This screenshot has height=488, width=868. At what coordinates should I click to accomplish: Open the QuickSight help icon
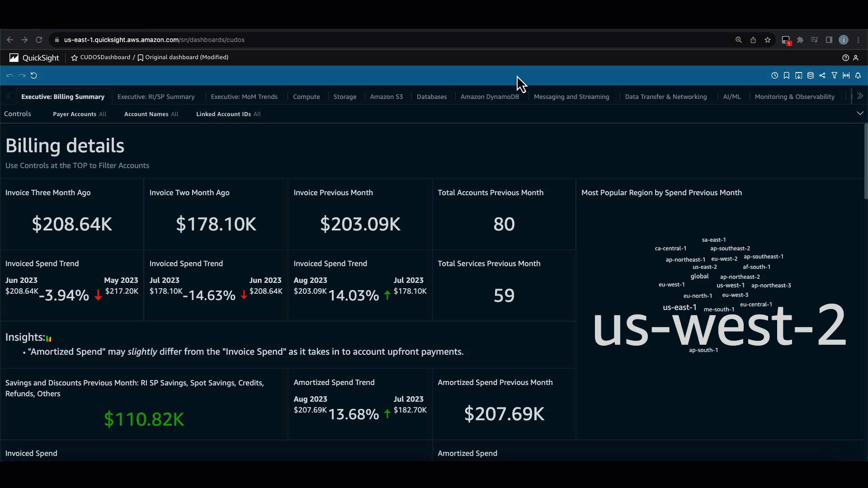point(845,58)
